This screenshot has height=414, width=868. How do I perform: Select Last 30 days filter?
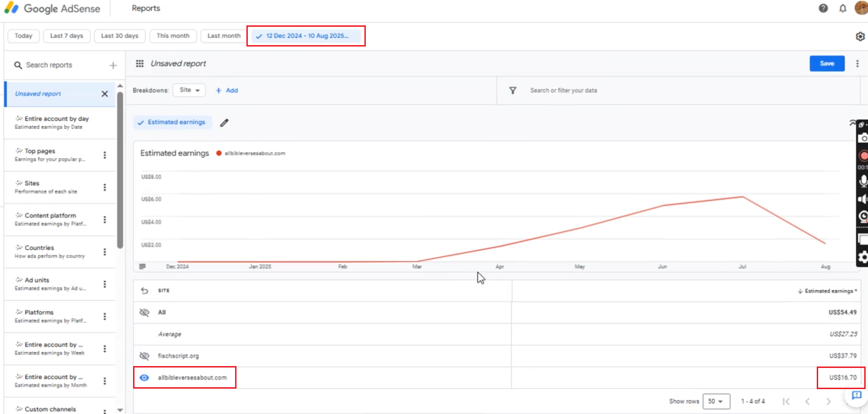pyautogui.click(x=120, y=36)
